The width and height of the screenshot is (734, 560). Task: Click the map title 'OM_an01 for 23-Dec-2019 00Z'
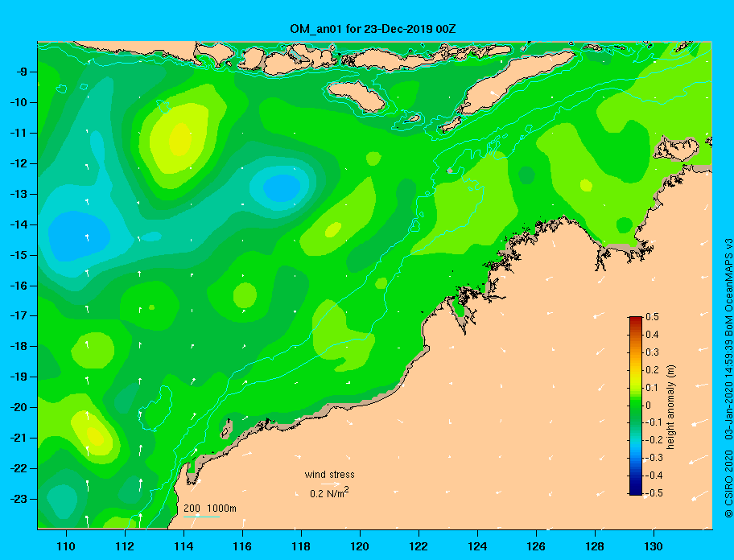click(373, 29)
